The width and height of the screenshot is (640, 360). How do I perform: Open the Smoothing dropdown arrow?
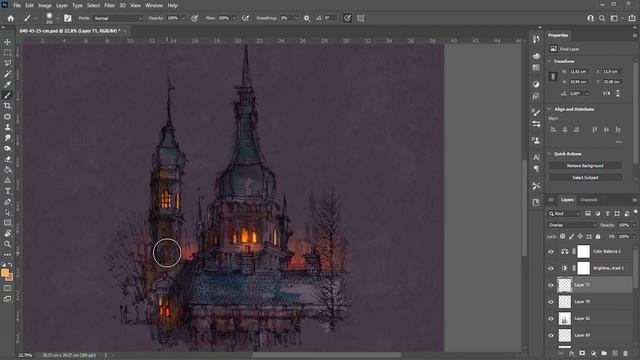pyautogui.click(x=296, y=18)
